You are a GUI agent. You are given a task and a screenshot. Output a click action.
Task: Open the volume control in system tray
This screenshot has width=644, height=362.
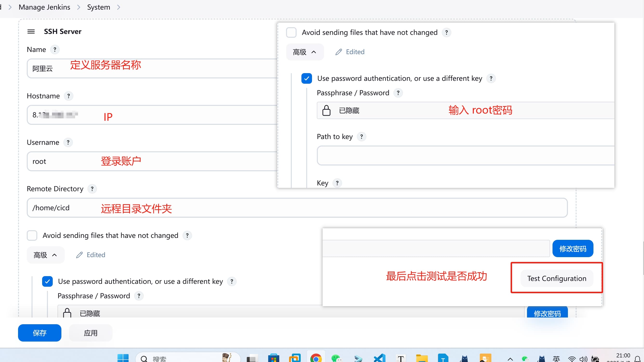pyautogui.click(x=583, y=359)
